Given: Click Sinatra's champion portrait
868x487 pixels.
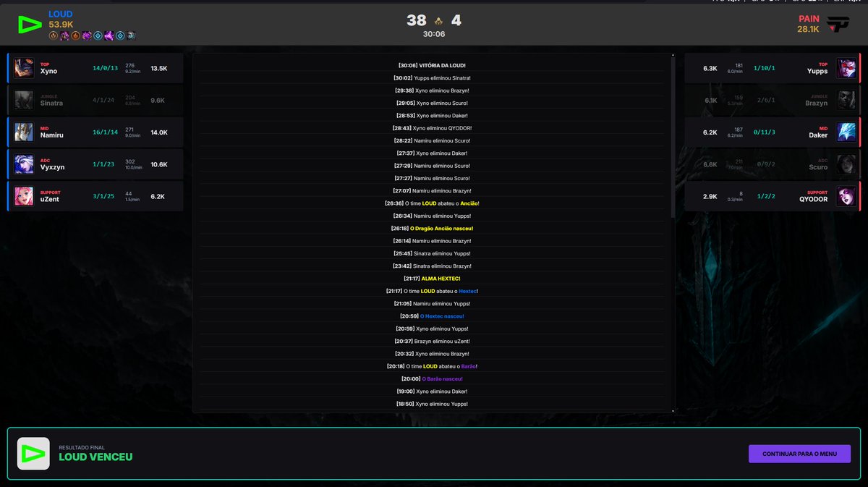Looking at the screenshot, I should (x=24, y=100).
